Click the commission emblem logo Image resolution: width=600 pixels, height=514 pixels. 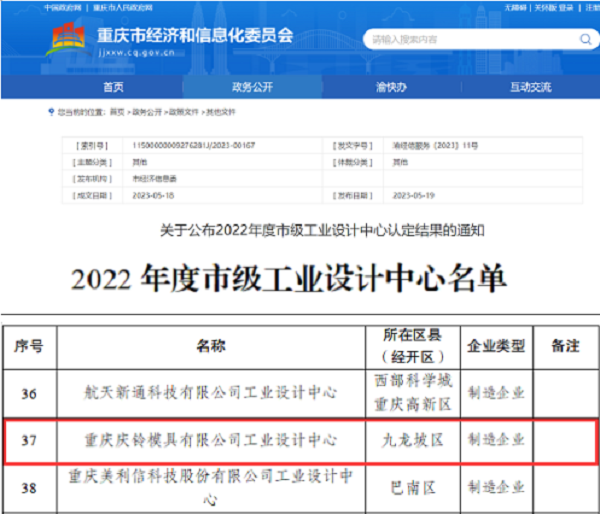click(67, 39)
